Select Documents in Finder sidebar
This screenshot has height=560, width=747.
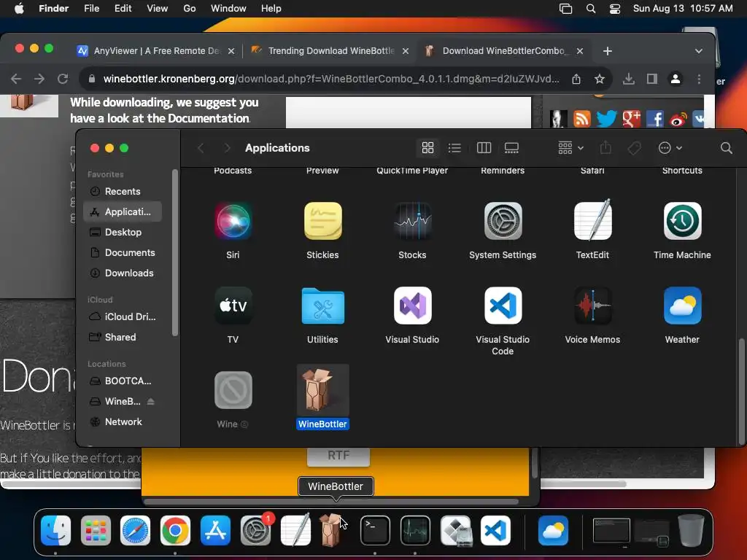pos(123,252)
